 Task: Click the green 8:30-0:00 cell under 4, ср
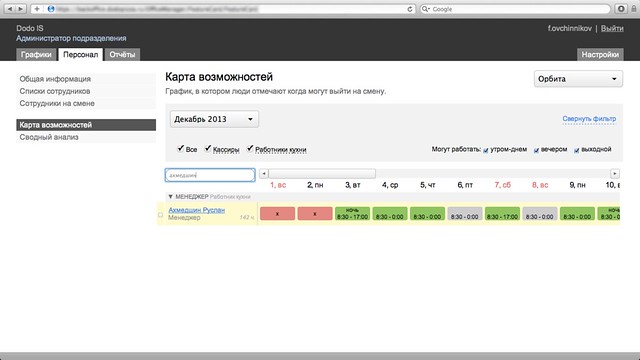click(x=390, y=213)
